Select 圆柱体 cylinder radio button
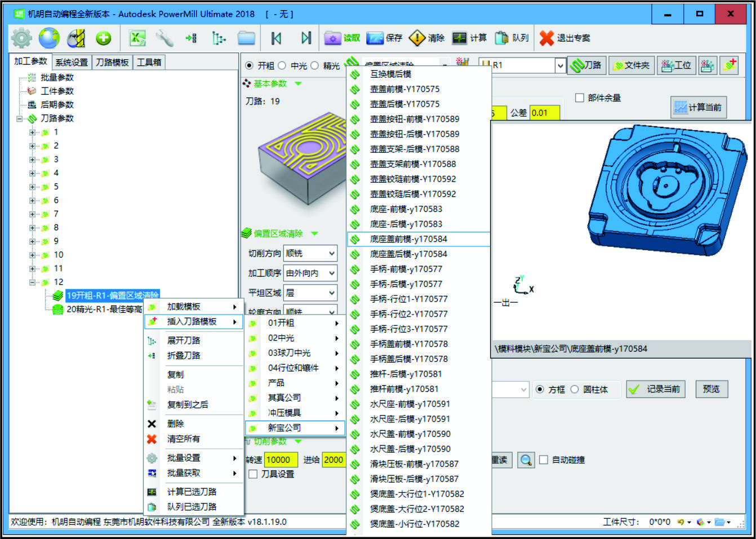 click(x=575, y=390)
